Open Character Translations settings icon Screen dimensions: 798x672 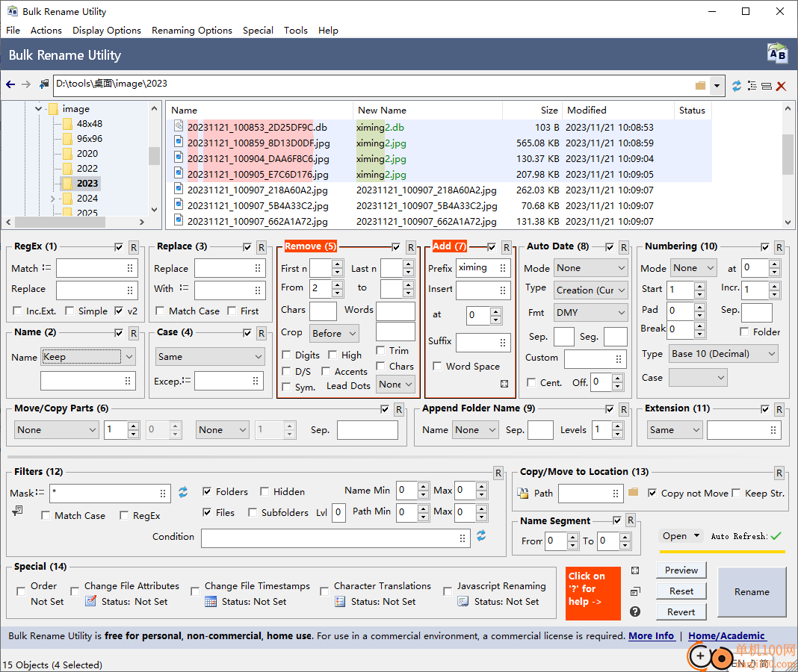point(340,602)
